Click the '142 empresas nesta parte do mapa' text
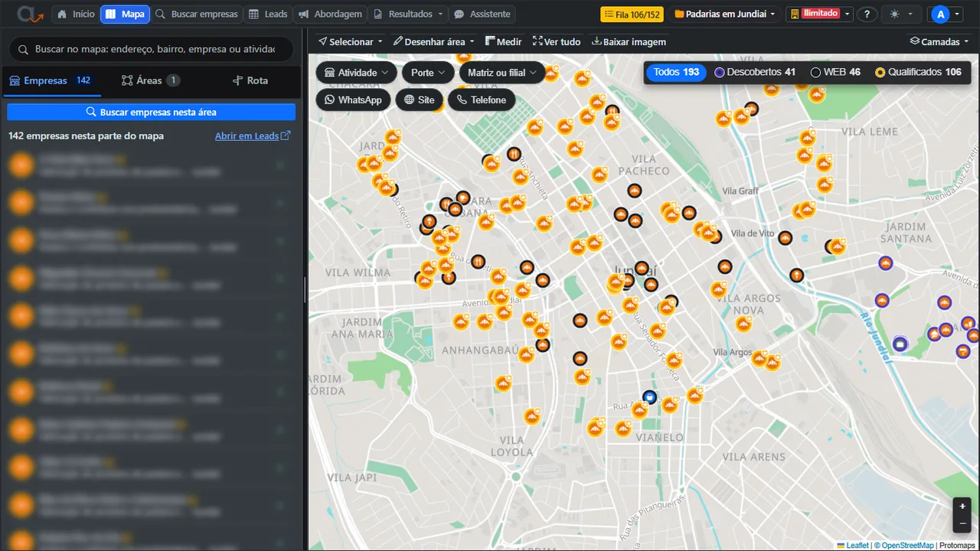This screenshot has height=551, width=980. tap(87, 135)
